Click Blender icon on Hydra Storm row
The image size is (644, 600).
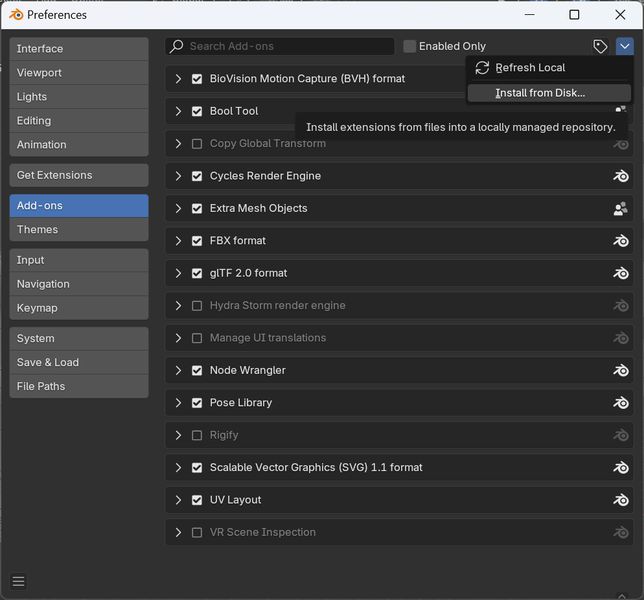click(621, 306)
